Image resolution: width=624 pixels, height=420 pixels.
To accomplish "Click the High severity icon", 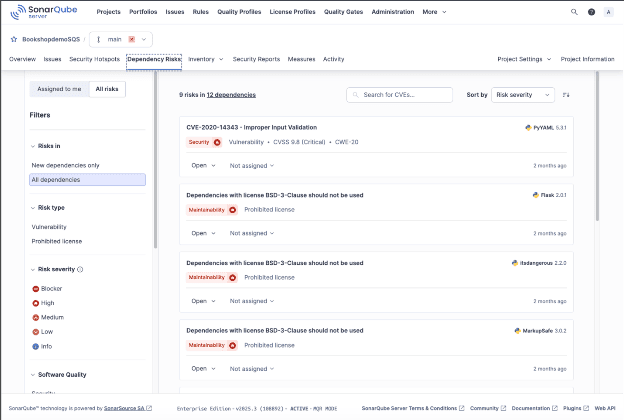I will click(35, 303).
